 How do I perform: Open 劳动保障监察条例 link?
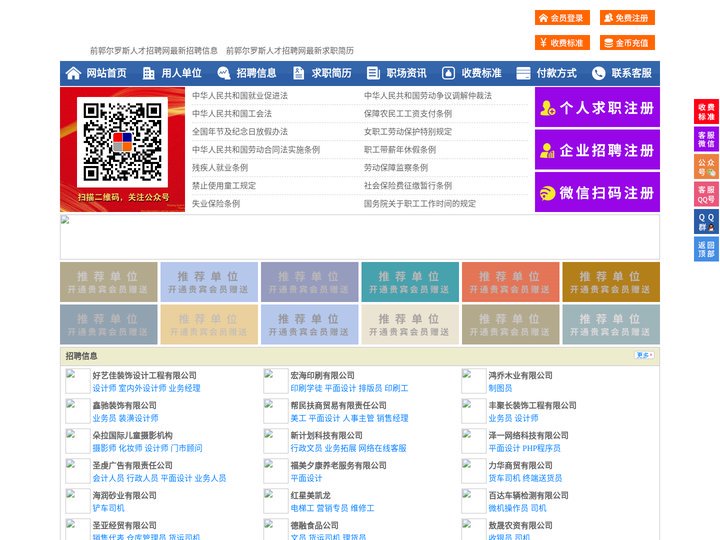tap(396, 168)
